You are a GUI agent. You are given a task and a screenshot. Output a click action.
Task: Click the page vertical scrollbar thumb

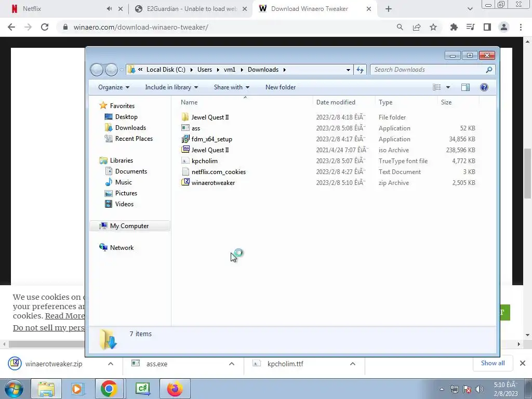(527, 173)
